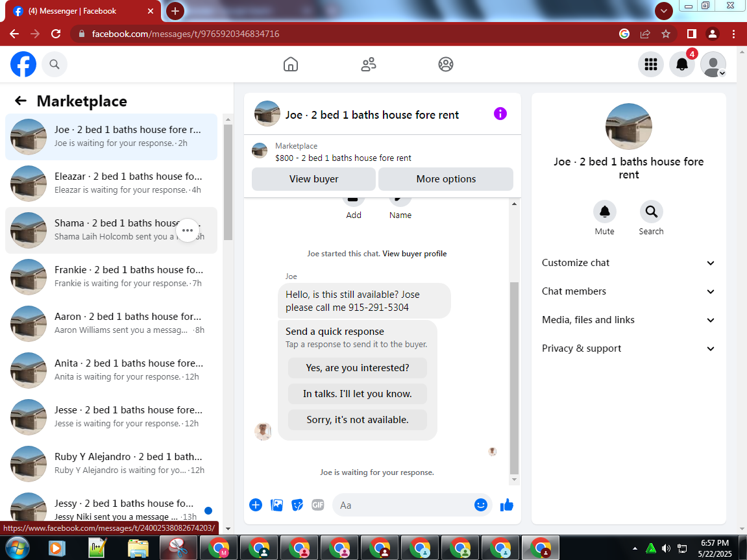Image resolution: width=747 pixels, height=560 pixels.
Task: Click the Search magnifier in chat details
Action: (651, 212)
